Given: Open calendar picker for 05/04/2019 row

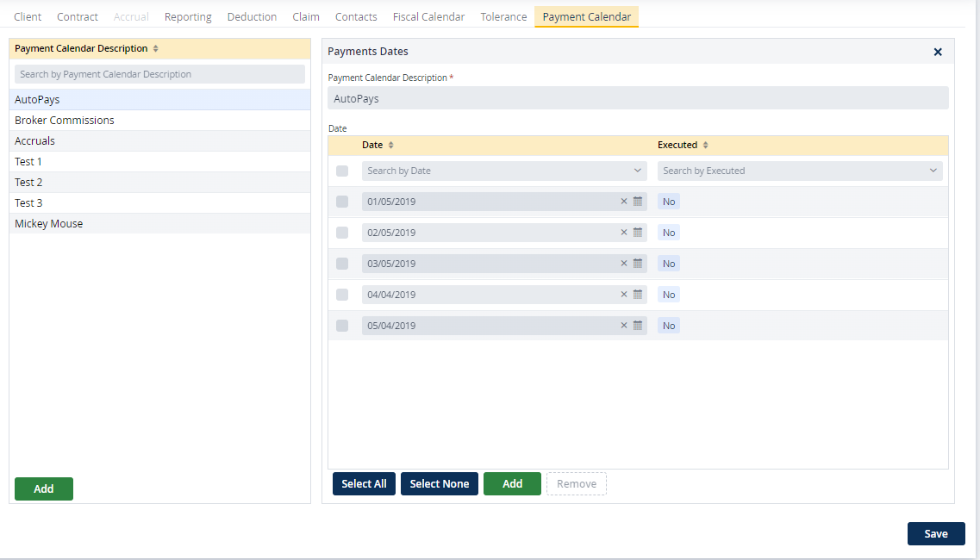Looking at the screenshot, I should [638, 326].
